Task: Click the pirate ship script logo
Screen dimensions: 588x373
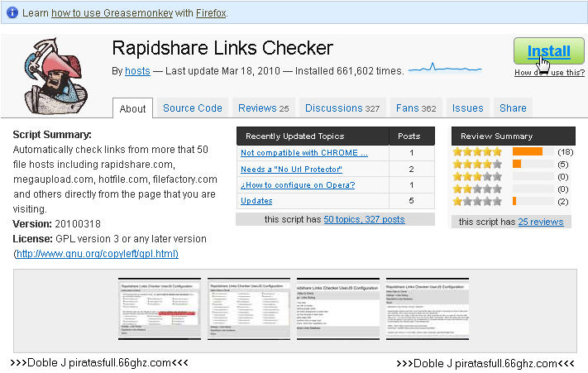Action: pos(55,76)
